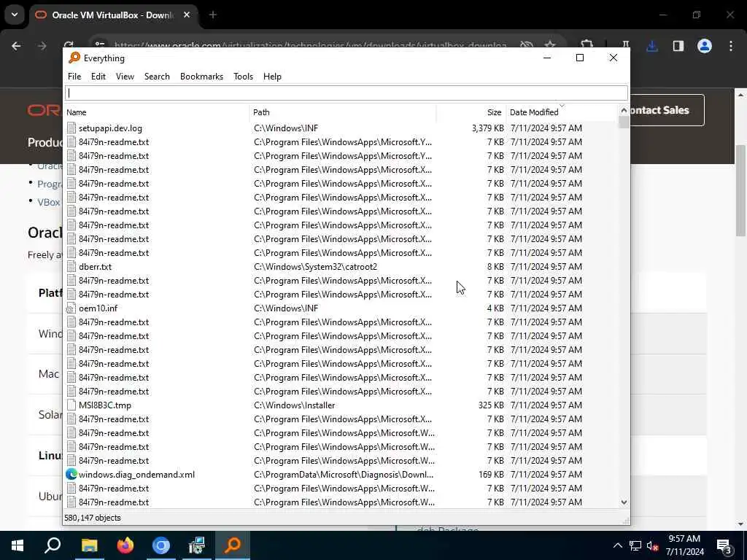The height and width of the screenshot is (560, 747).
Task: Select the dberr.txt file icon
Action: click(71, 267)
